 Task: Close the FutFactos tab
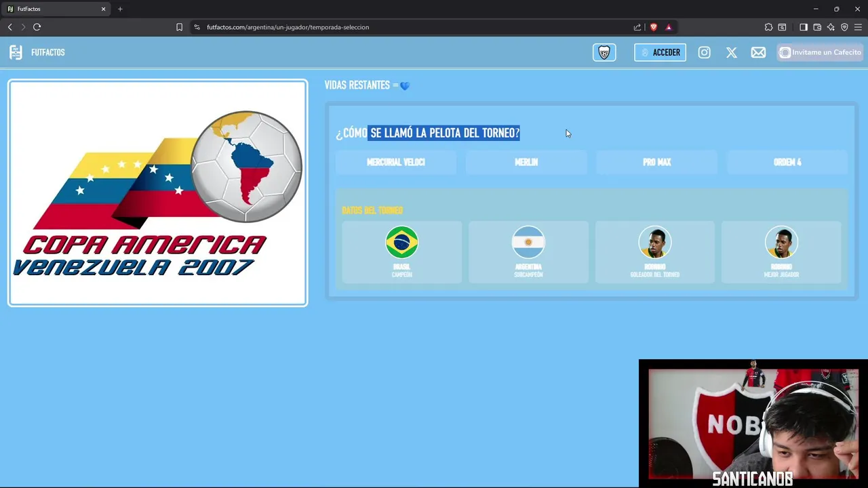click(103, 9)
